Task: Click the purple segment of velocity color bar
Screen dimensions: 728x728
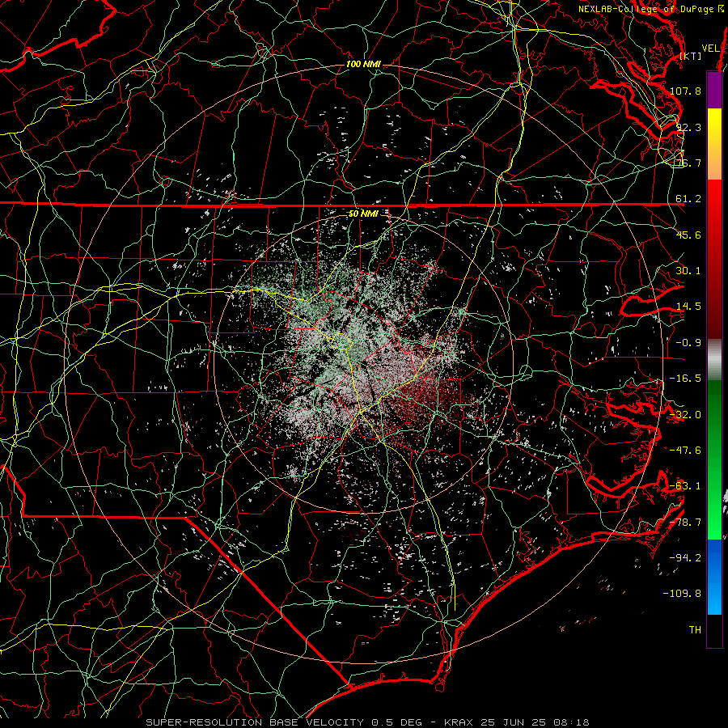Action: 714,90
